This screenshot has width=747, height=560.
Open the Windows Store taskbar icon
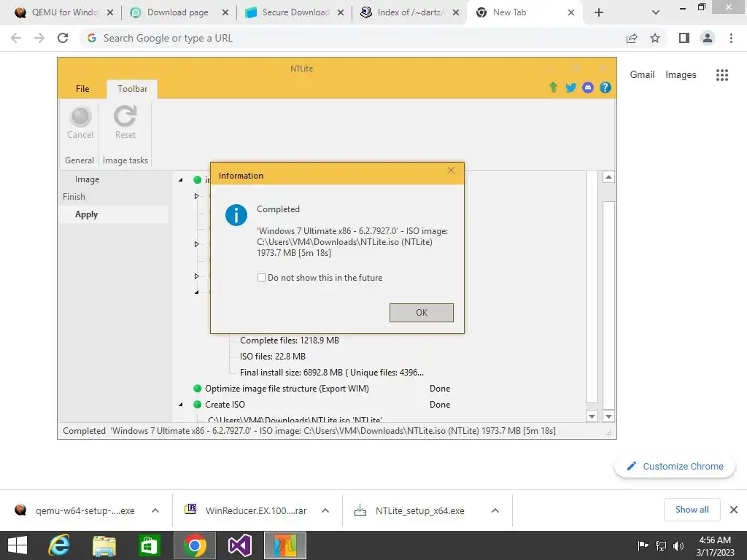pyautogui.click(x=149, y=545)
